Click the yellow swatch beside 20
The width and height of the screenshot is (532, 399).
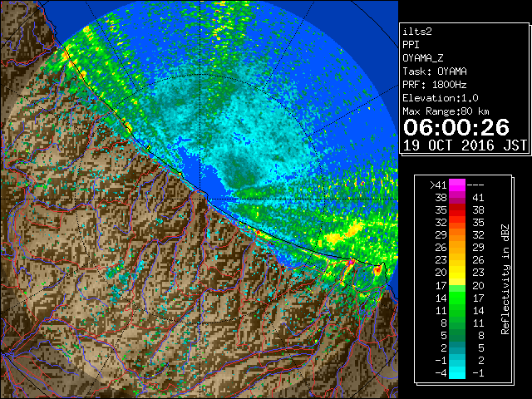(457, 273)
